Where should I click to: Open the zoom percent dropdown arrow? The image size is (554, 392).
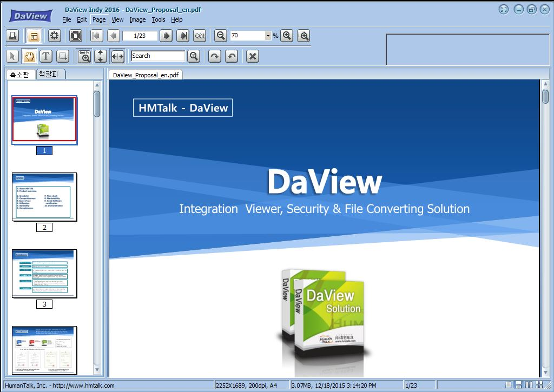coord(268,36)
